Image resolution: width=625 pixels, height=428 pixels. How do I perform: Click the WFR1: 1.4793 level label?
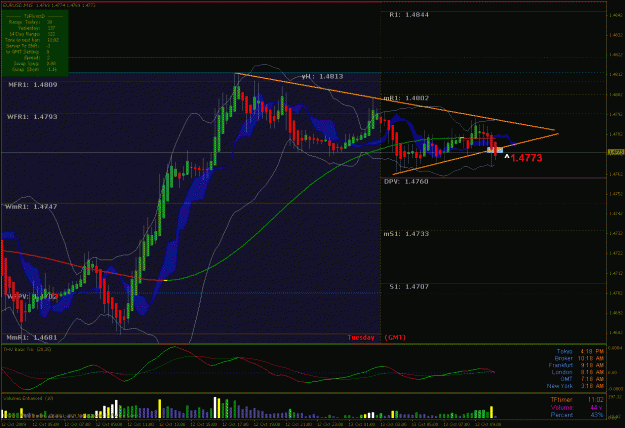[x=32, y=117]
